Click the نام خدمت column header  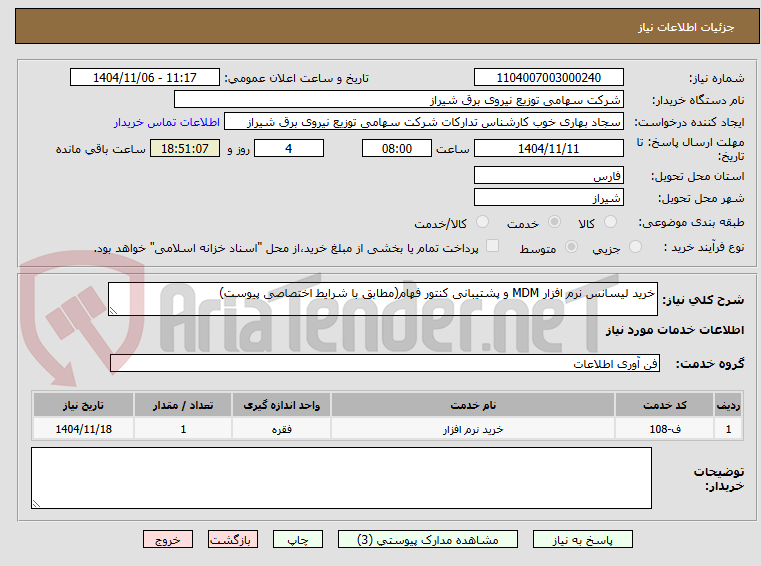pos(473,405)
